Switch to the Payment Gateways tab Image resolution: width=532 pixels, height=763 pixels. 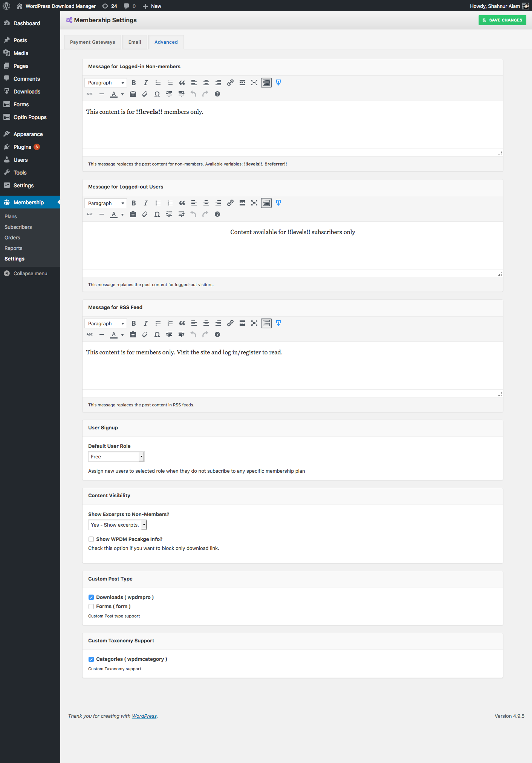(x=93, y=42)
